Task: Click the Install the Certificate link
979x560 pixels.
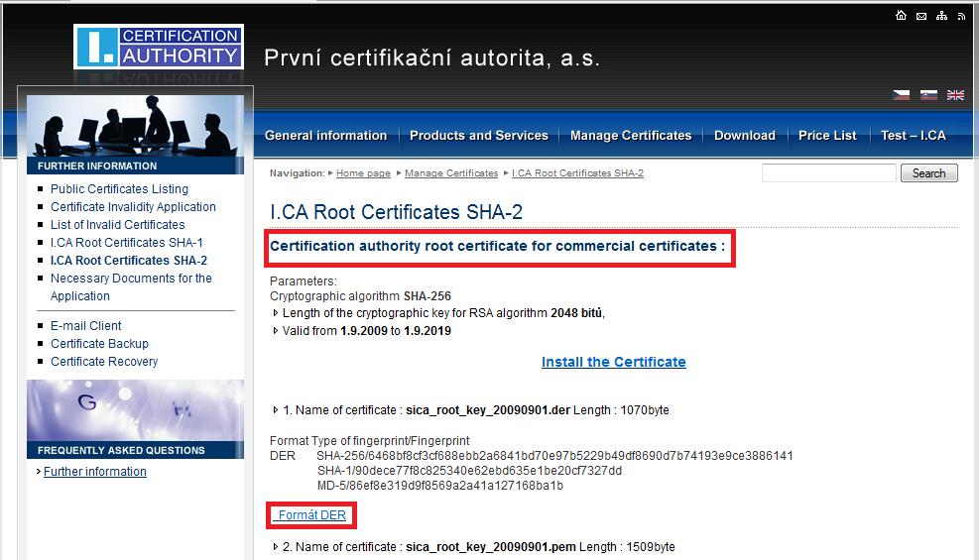Action: click(x=614, y=362)
